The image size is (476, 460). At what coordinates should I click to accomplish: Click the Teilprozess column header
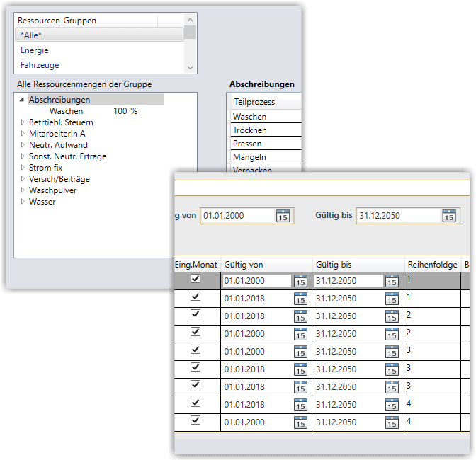pyautogui.click(x=266, y=102)
